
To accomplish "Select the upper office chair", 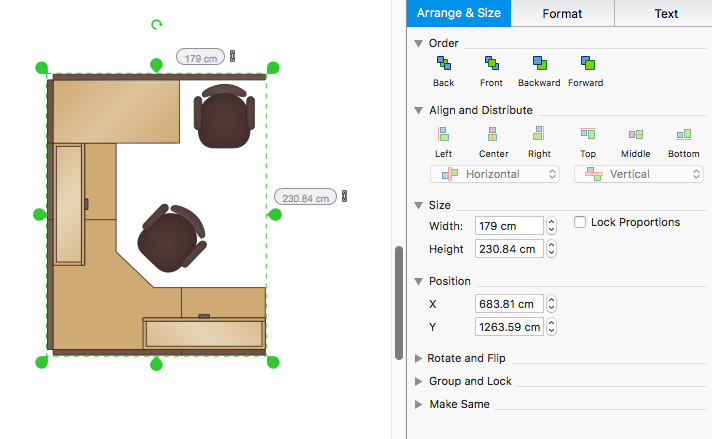I will pos(224,116).
